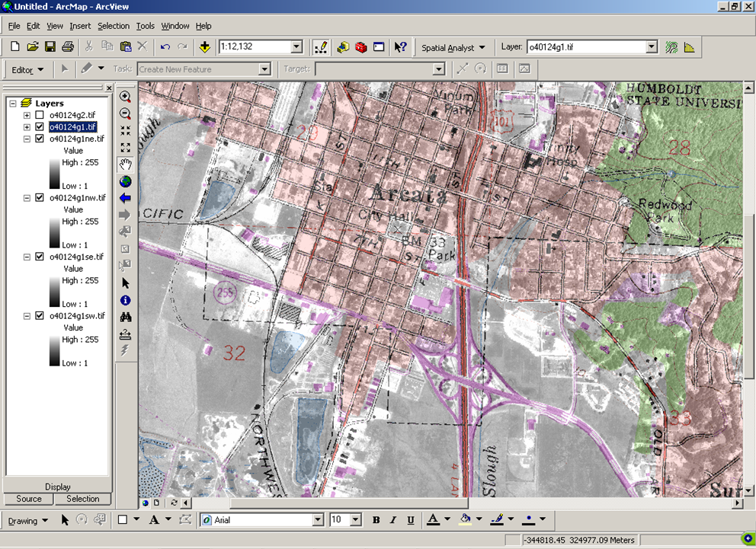Image resolution: width=756 pixels, height=549 pixels.
Task: Save the map document
Action: pyautogui.click(x=50, y=47)
